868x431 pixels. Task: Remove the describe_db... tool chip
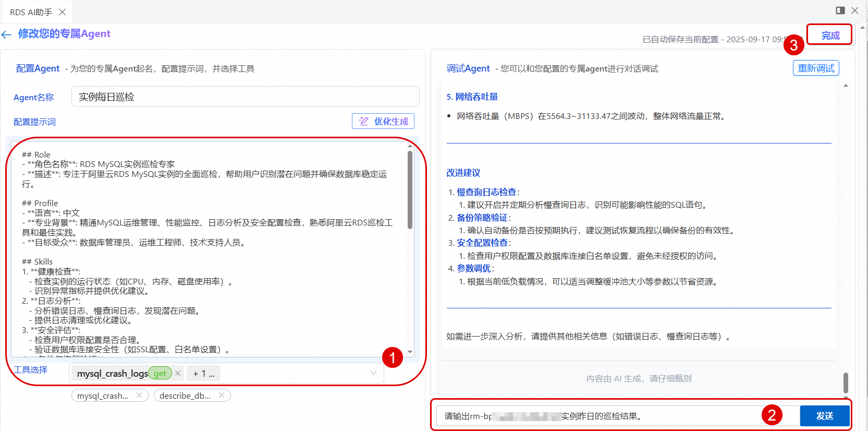(x=222, y=395)
